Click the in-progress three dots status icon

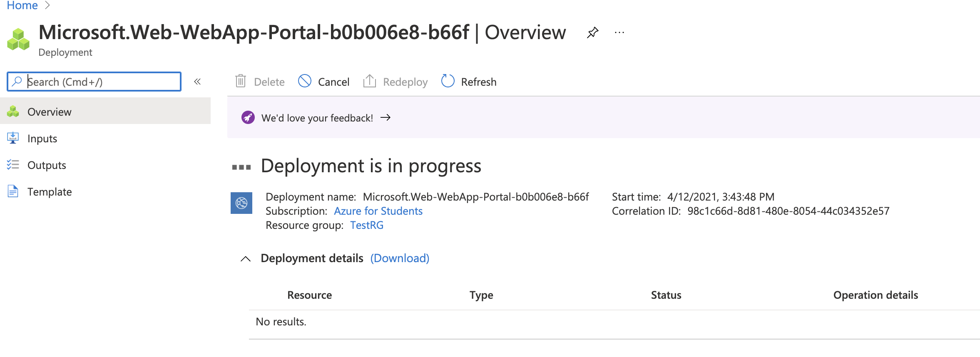[241, 167]
